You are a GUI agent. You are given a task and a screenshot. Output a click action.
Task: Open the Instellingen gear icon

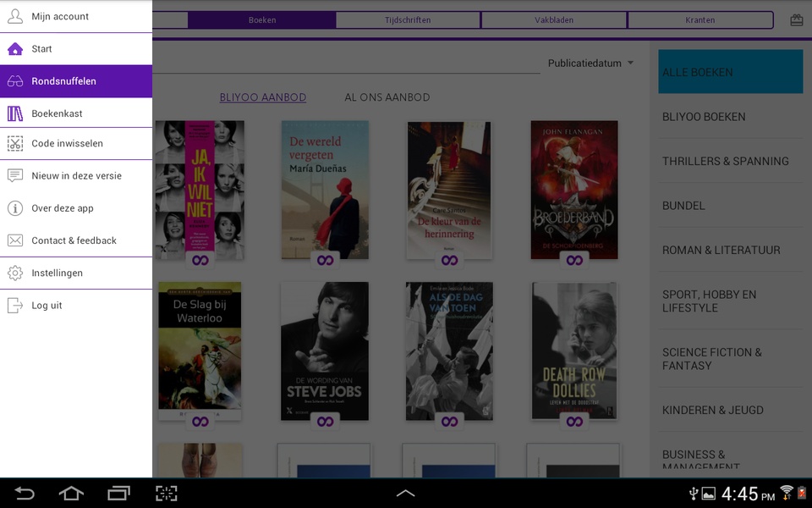(x=15, y=273)
